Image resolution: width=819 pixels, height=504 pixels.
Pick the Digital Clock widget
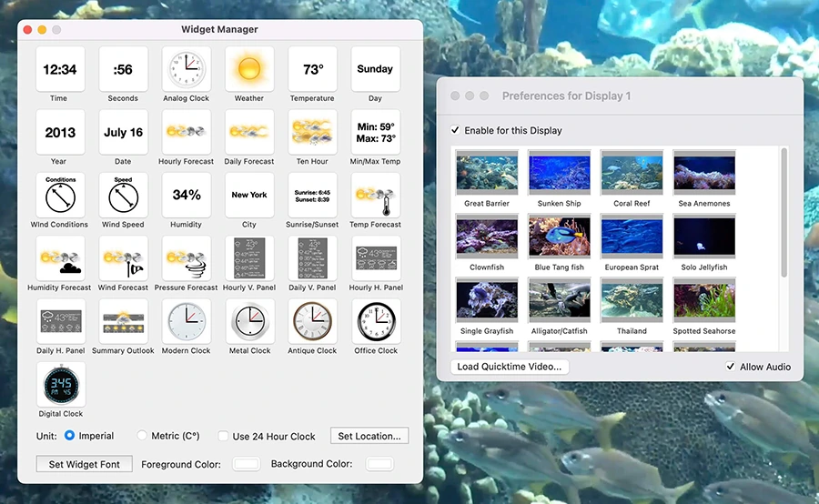pos(60,384)
